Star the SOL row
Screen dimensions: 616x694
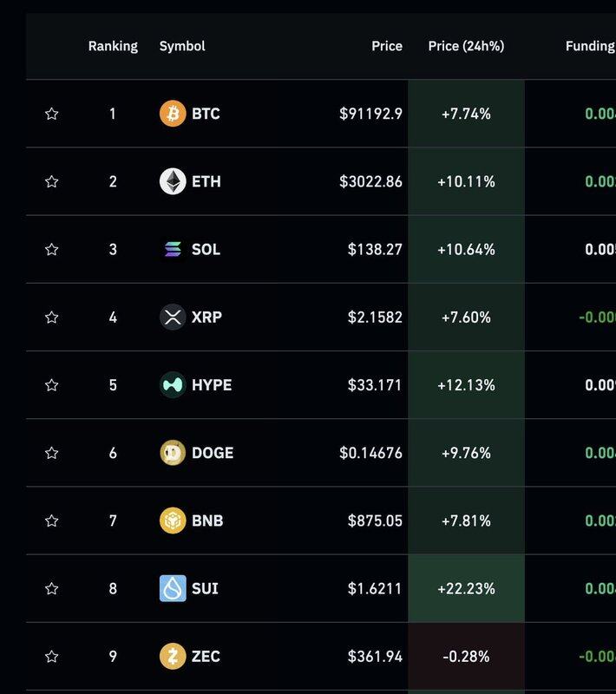[51, 250]
